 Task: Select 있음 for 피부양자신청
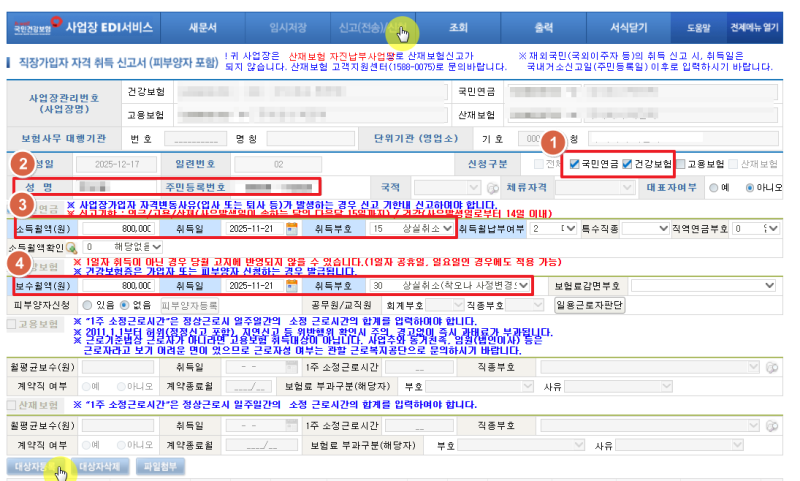click(87, 305)
